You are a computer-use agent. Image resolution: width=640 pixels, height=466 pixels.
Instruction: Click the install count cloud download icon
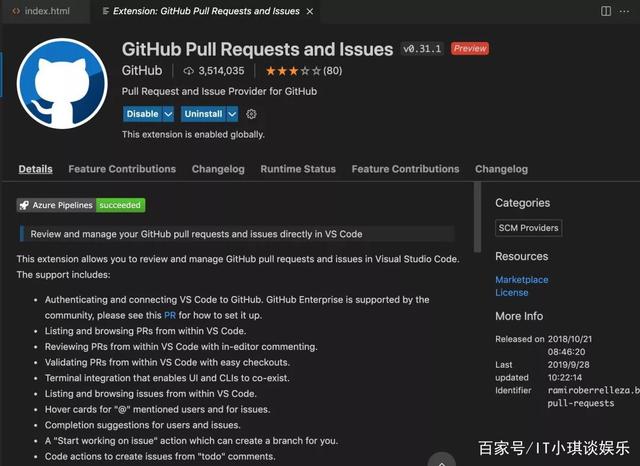[x=189, y=71]
